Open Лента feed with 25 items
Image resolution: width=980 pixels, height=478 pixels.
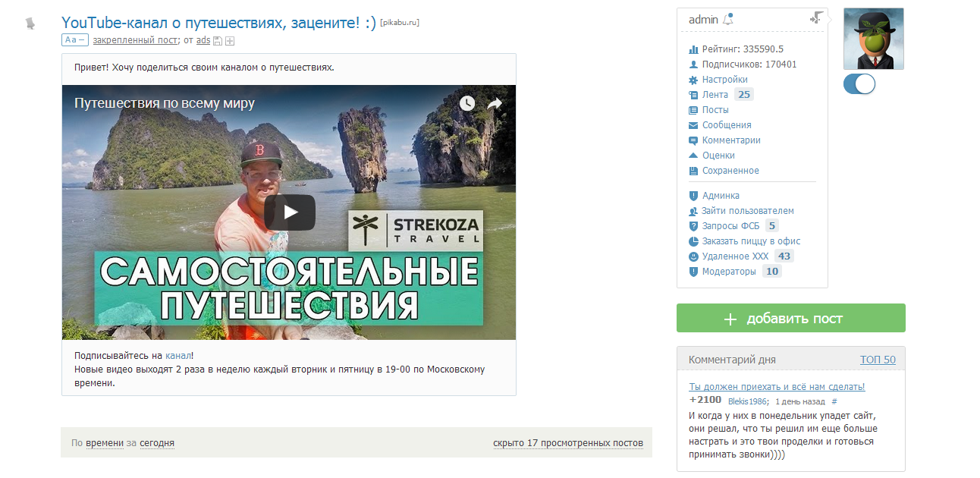(x=721, y=95)
